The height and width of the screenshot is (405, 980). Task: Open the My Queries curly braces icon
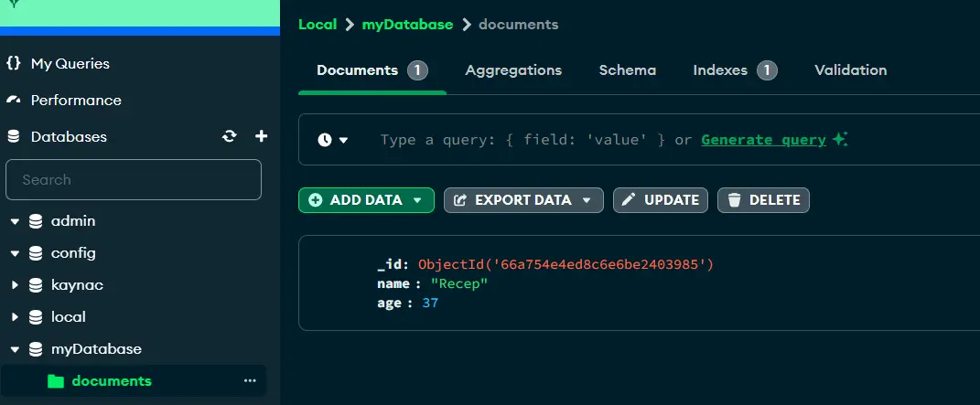point(13,63)
